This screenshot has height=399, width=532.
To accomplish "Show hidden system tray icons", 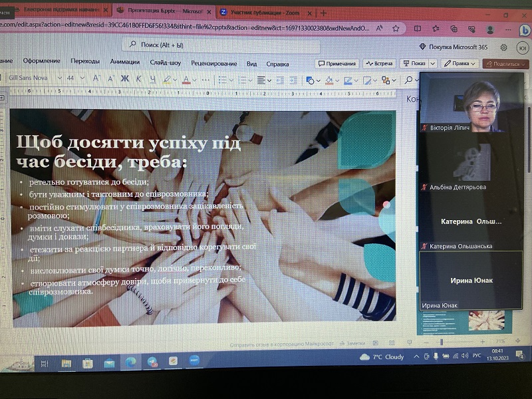I will coord(416,356).
